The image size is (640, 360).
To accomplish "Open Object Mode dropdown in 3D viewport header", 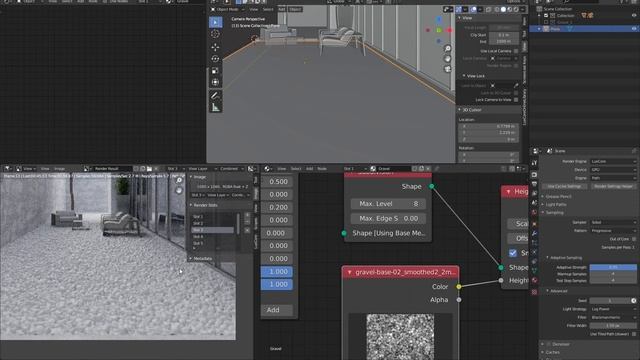I will (227, 9).
